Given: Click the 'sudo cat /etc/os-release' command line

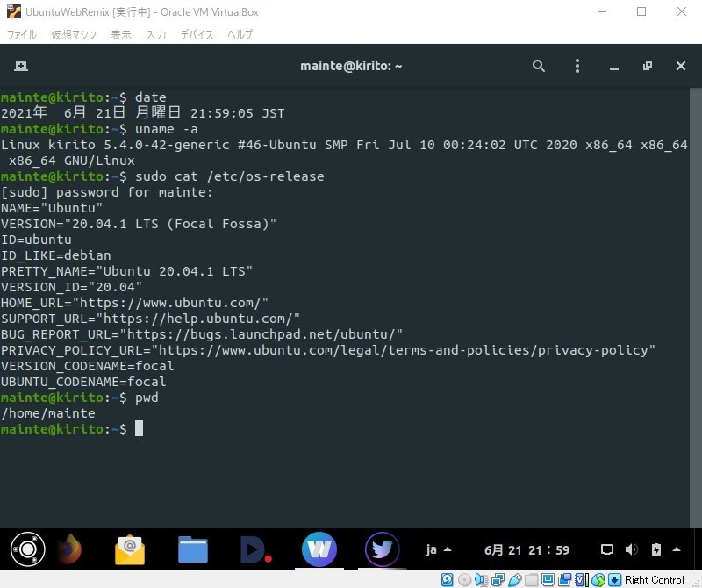Looking at the screenshot, I should pos(162,176).
